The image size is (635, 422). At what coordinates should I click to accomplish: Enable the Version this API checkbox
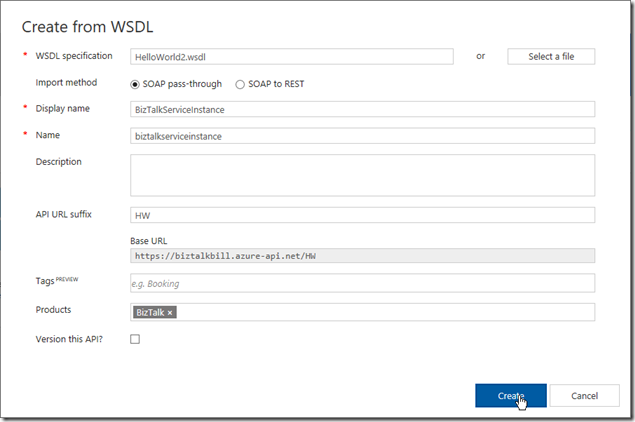coord(135,339)
